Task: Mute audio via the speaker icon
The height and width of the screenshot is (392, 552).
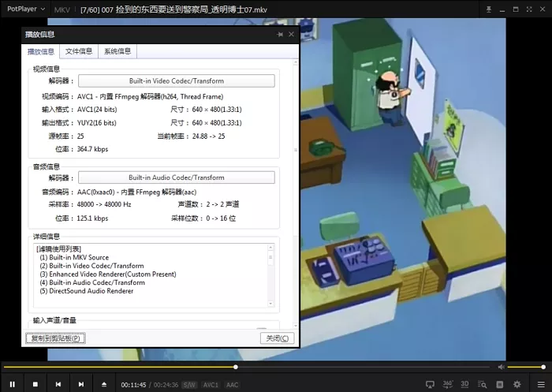Action: [x=501, y=367]
